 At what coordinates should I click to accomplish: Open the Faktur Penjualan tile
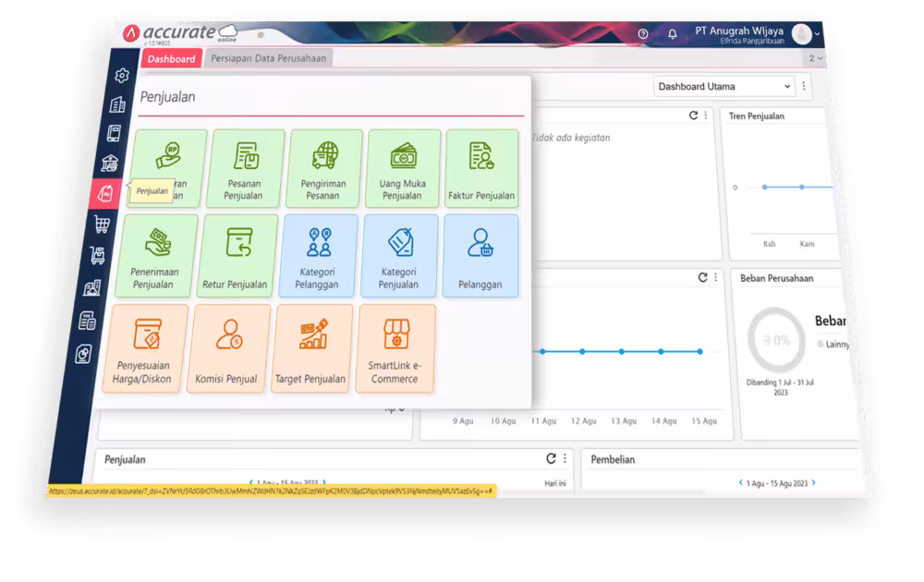click(481, 168)
